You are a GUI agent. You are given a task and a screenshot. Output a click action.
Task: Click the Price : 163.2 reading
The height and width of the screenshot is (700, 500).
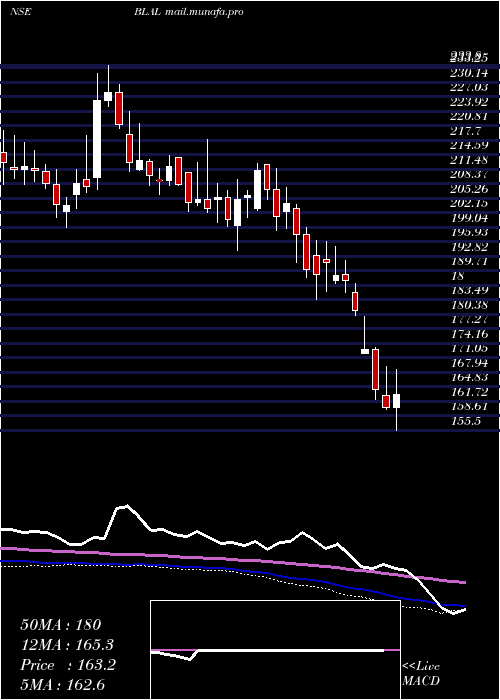click(x=68, y=665)
